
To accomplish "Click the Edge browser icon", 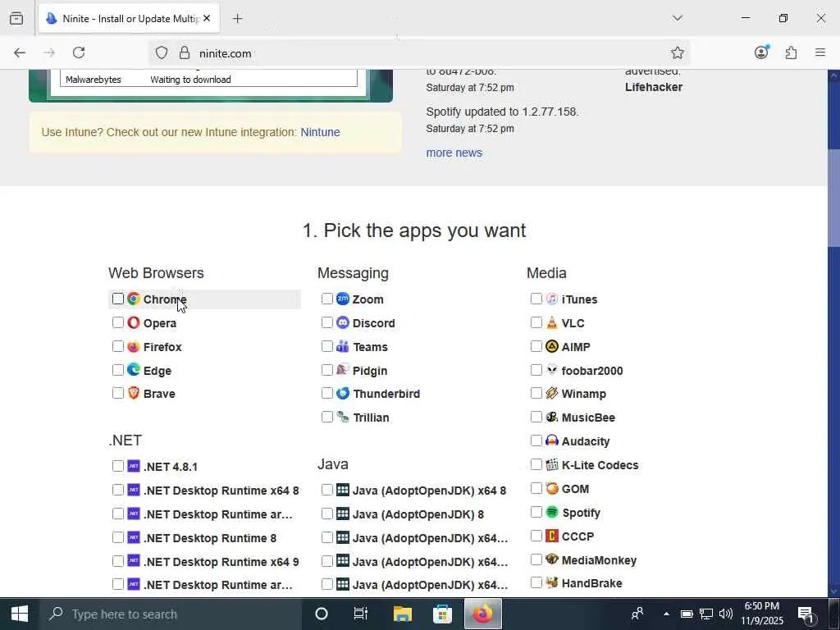I will coord(134,370).
